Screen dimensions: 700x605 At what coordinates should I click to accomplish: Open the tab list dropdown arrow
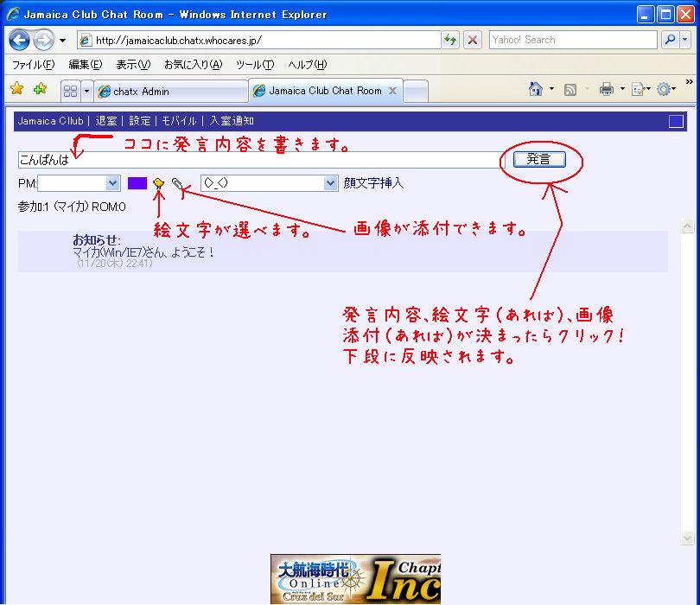(86, 92)
